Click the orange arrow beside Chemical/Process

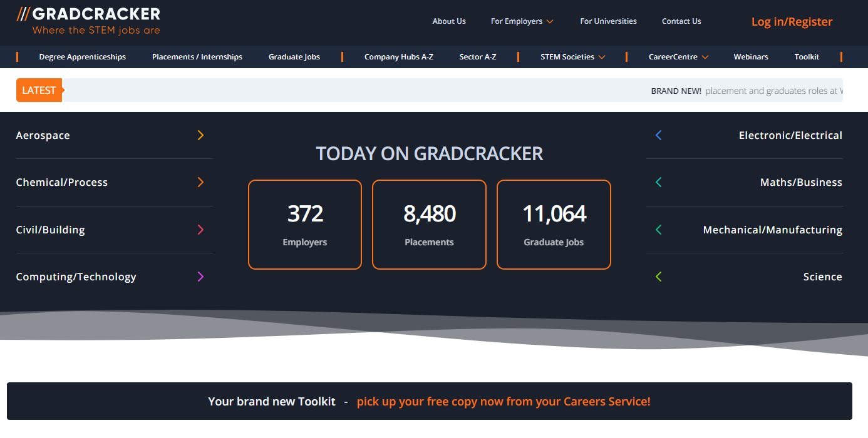200,182
